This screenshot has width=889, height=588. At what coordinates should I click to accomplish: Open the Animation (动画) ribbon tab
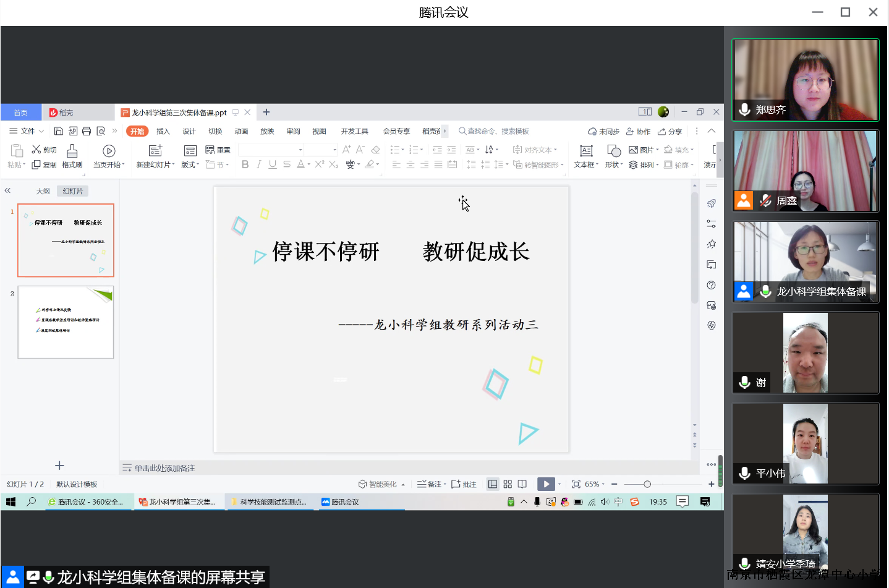tap(241, 131)
